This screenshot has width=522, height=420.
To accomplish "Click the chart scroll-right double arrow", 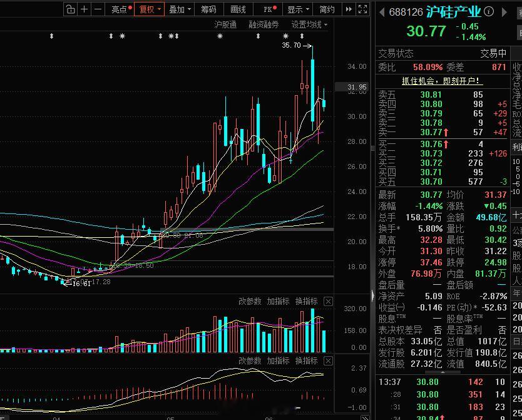I will [365, 417].
